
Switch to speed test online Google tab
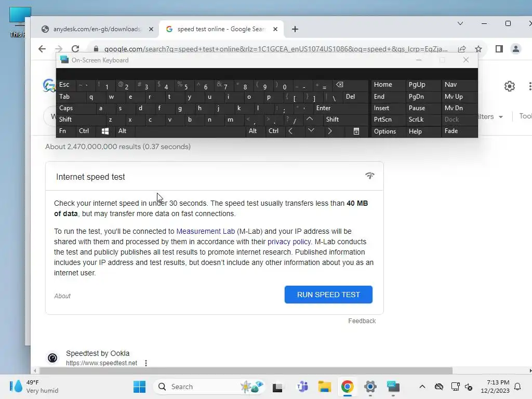(220, 29)
